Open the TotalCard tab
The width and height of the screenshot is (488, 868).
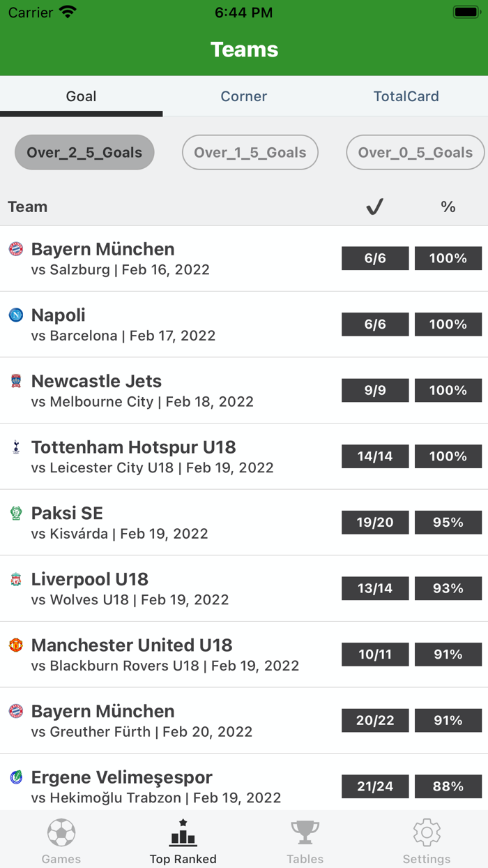pos(406,96)
